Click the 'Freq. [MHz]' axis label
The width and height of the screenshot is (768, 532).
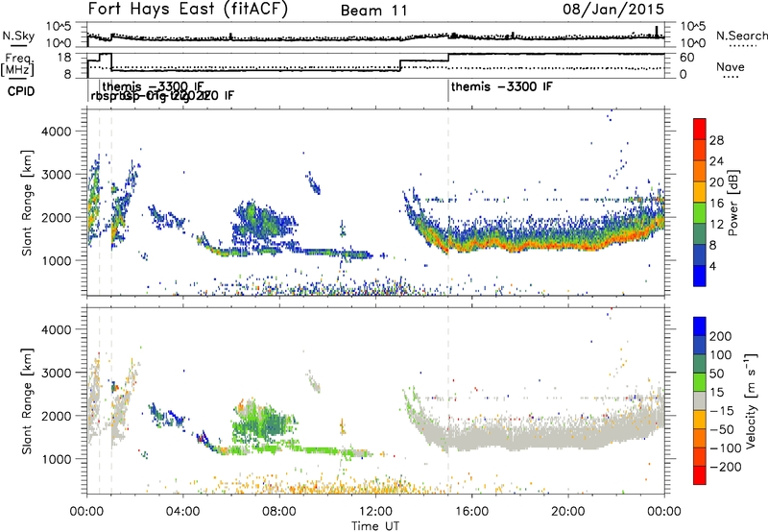pyautogui.click(x=17, y=65)
